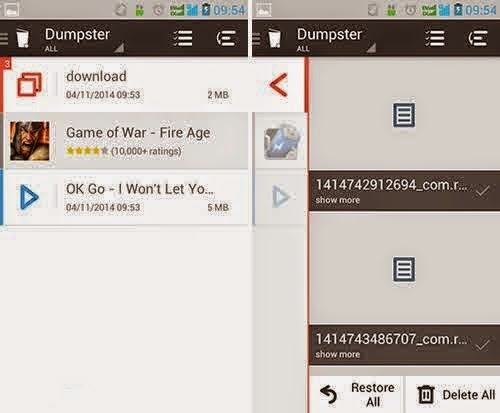Image resolution: width=500 pixels, height=413 pixels.
Task: Tap the Dumpster trash can logo in left screen
Action: 23,38
